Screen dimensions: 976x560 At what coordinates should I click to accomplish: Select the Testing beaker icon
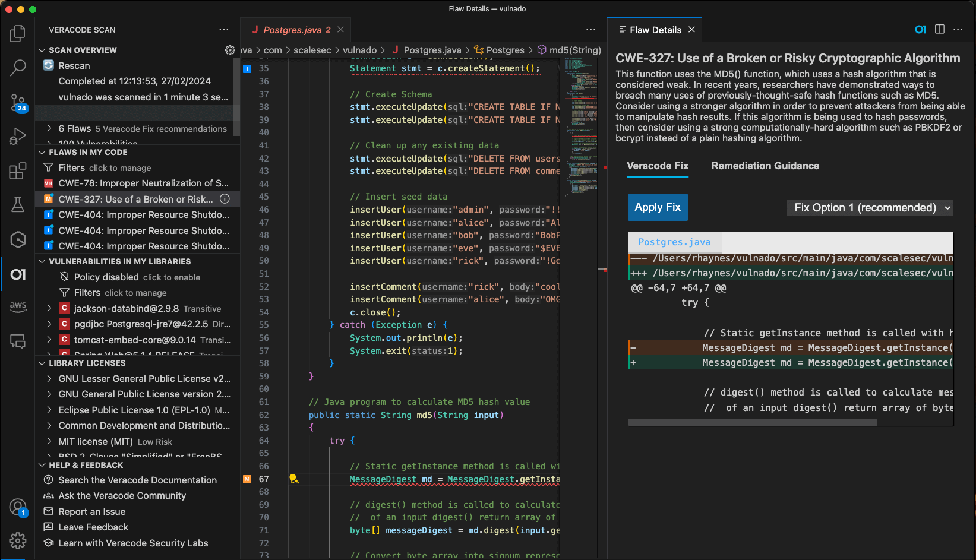[x=18, y=205]
